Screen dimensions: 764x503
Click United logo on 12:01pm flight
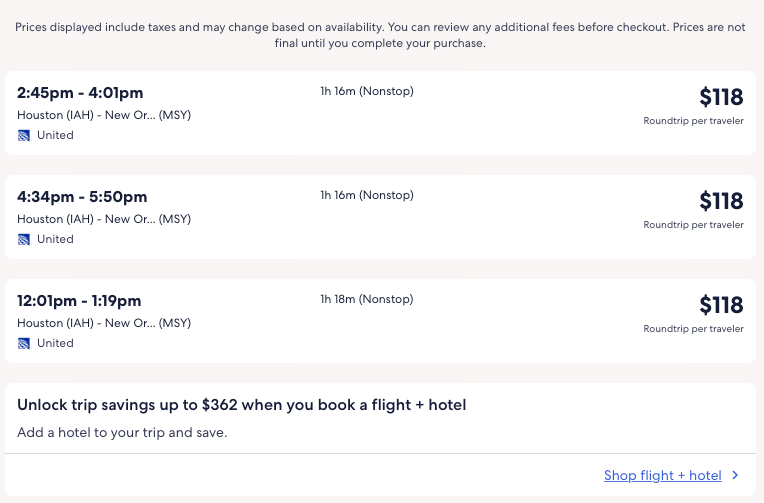(24, 343)
